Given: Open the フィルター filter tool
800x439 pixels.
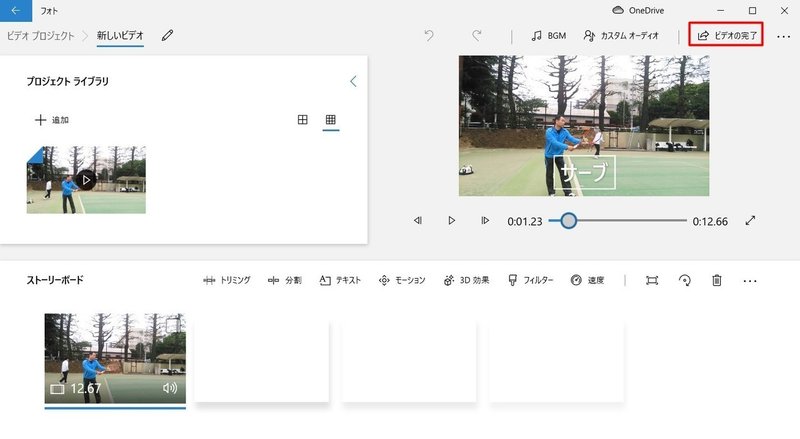Looking at the screenshot, I should [531, 280].
